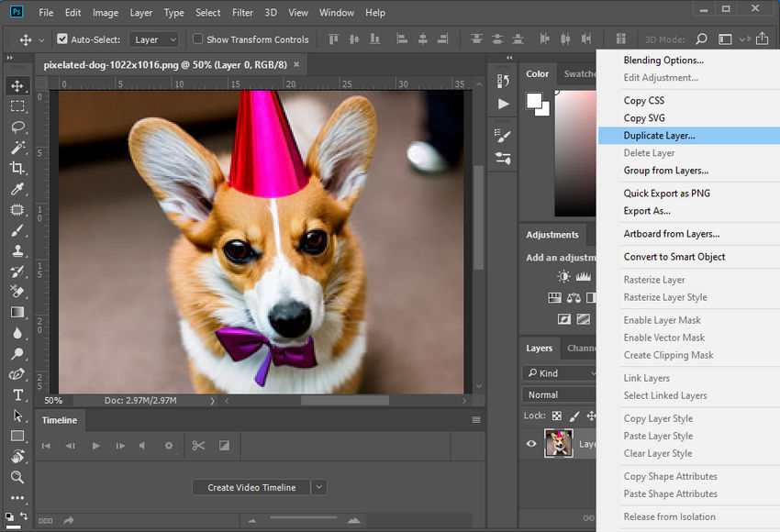Select the Horizontal Type tool
Viewport: 780px width, 532px height.
coord(17,394)
